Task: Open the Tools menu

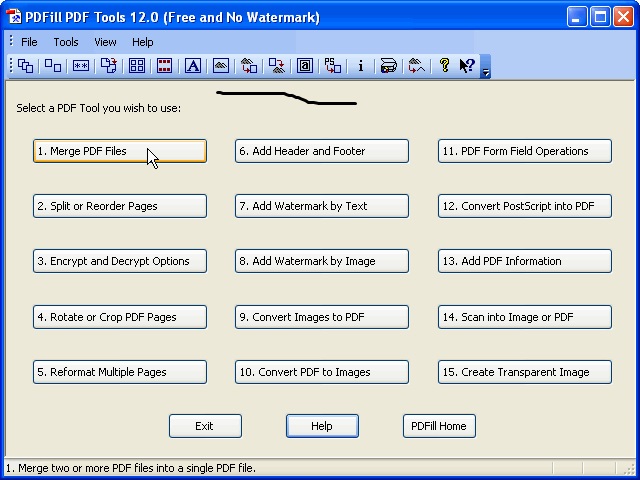Action: [66, 42]
